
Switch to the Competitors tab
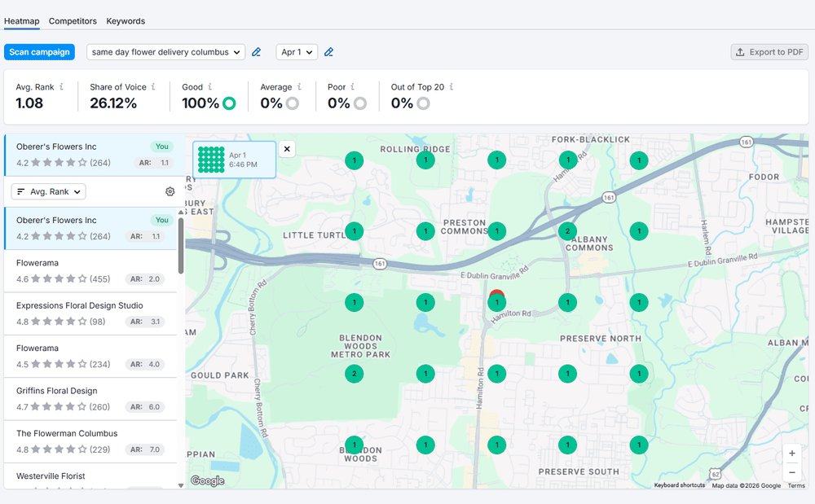(73, 20)
